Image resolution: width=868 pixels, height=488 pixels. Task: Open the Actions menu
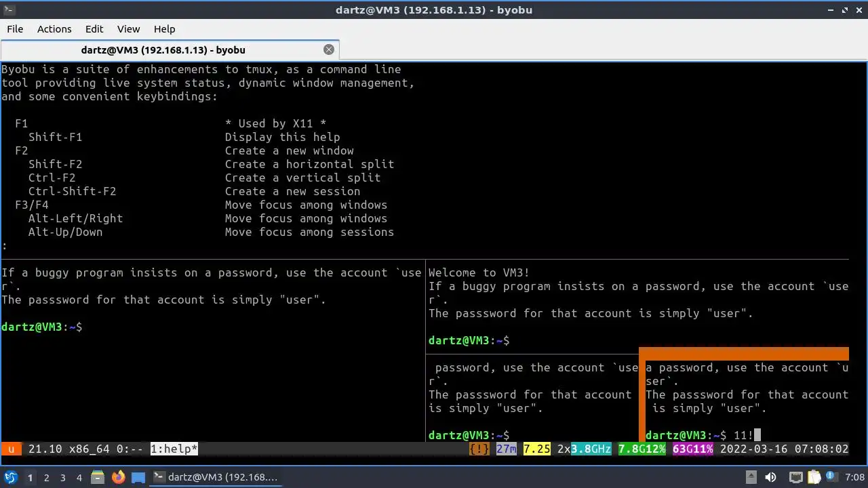(x=54, y=29)
